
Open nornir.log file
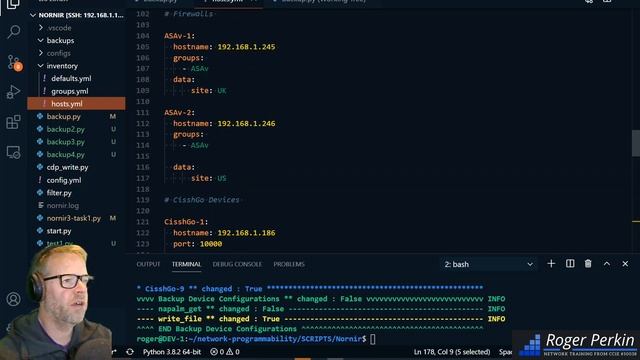coord(76,205)
